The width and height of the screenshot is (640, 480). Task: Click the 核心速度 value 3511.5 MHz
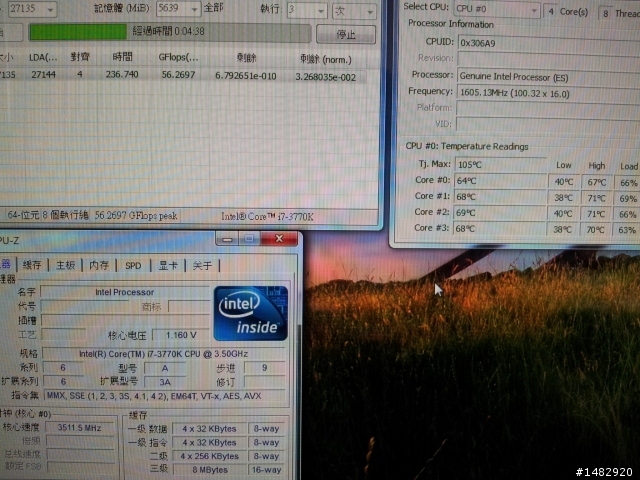(80, 428)
